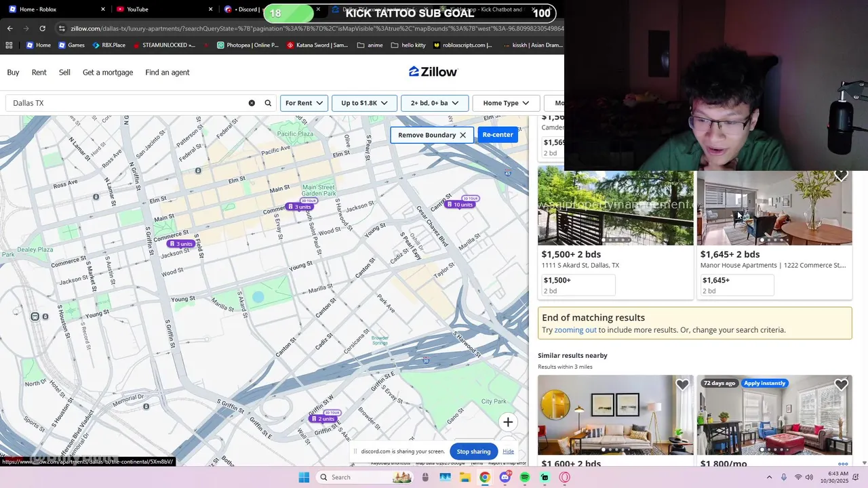Image resolution: width=868 pixels, height=488 pixels.
Task: Expand the For Rent filter dropdown
Action: (x=304, y=103)
